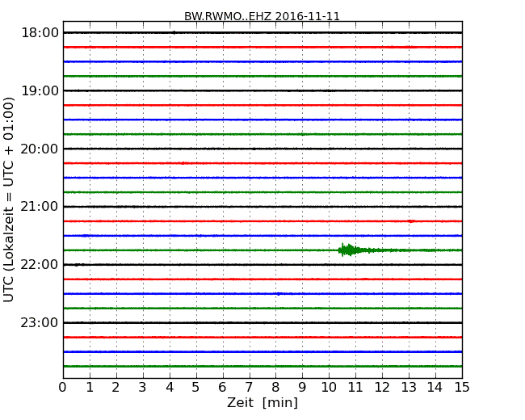This screenshot has height=420, width=525.
Task: Click the black 18:00 trace blip near minute 4
Action: (174, 32)
